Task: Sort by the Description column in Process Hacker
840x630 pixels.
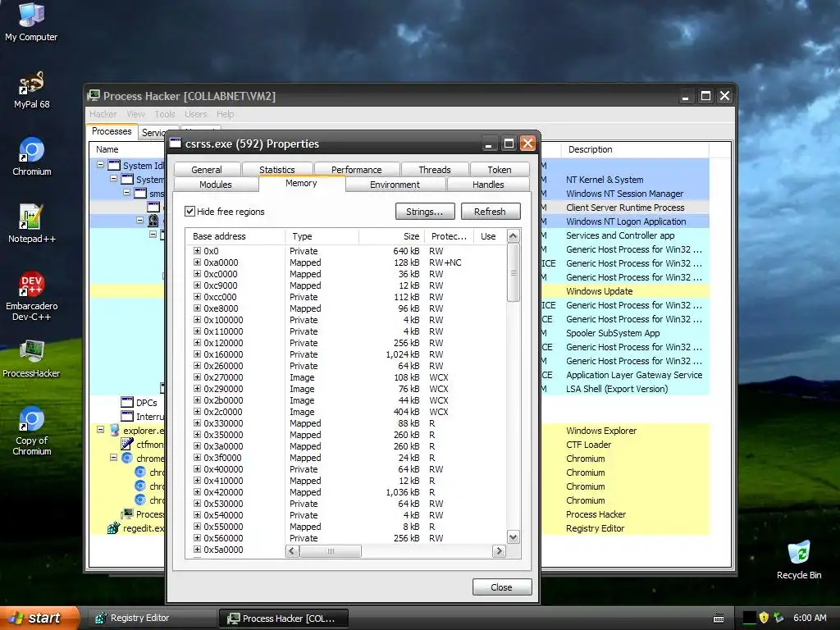Action: click(635, 149)
